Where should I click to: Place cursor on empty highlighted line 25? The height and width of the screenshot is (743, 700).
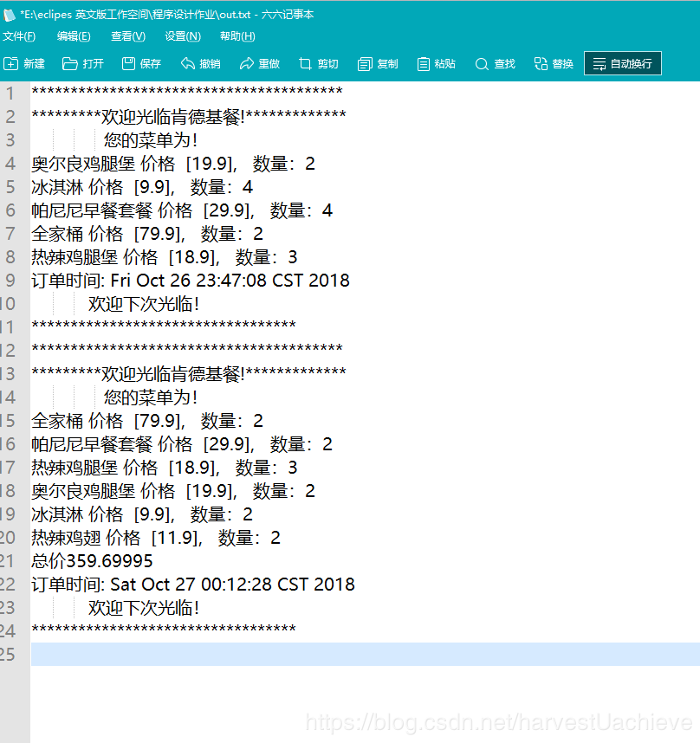click(x=366, y=655)
